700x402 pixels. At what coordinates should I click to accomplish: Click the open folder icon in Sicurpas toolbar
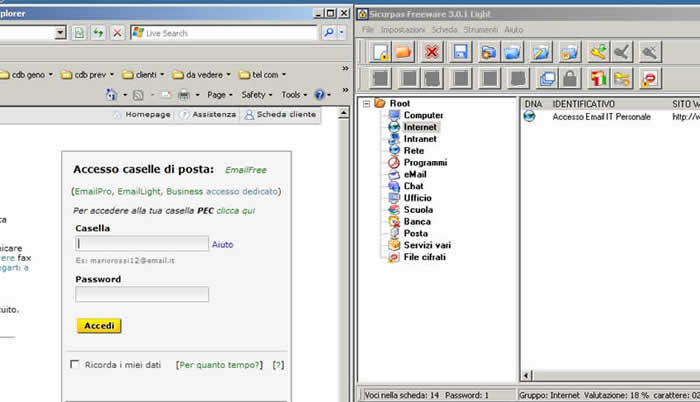tap(403, 51)
